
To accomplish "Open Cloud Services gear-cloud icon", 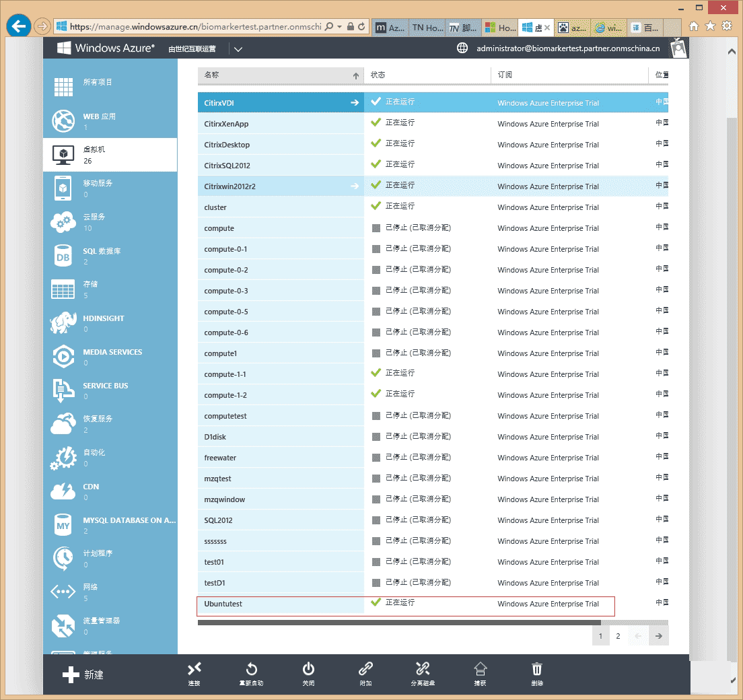I will pyautogui.click(x=63, y=222).
